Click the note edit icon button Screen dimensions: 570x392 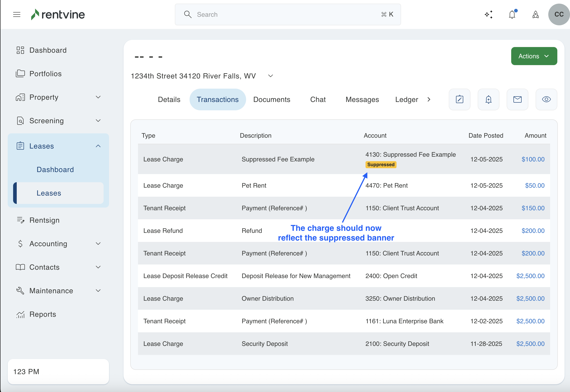[x=459, y=99]
